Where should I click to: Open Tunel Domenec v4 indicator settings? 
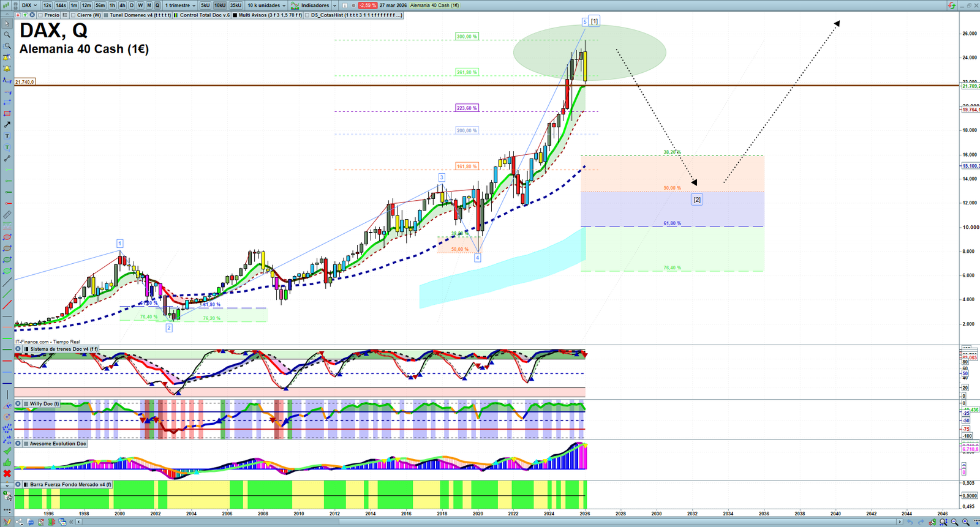tap(140, 15)
